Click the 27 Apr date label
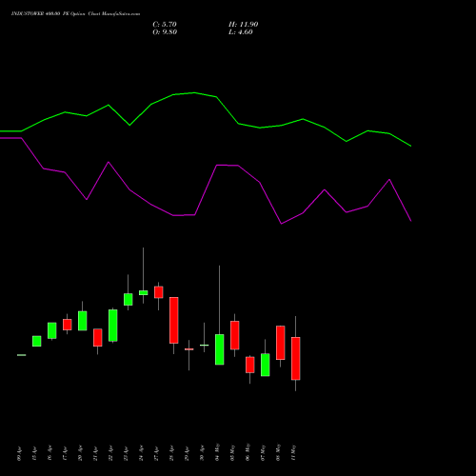 (157, 453)
